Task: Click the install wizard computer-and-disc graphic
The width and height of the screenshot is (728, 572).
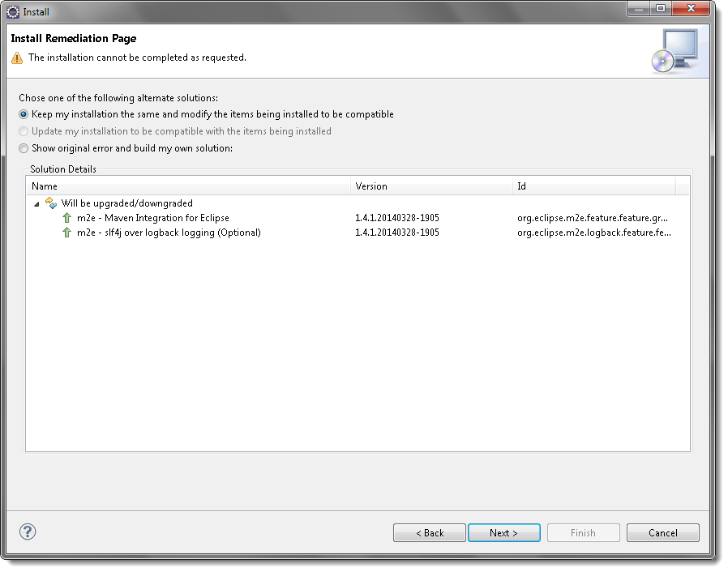Action: pyautogui.click(x=676, y=51)
